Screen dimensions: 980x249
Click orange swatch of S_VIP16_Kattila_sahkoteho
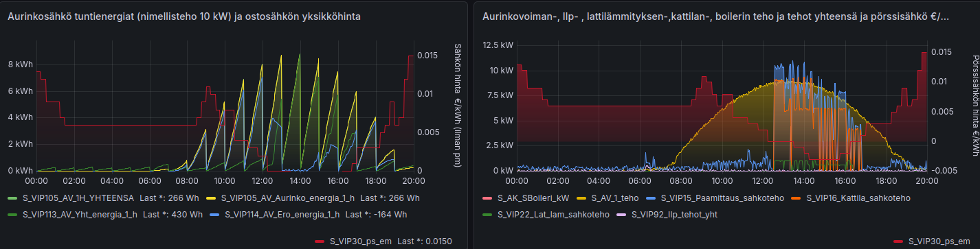795,198
